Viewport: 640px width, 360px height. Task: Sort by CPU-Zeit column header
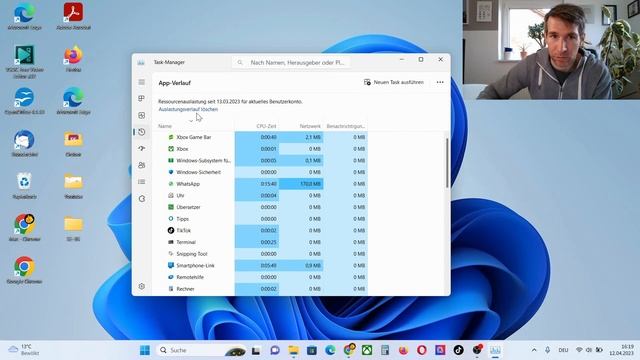click(266, 126)
